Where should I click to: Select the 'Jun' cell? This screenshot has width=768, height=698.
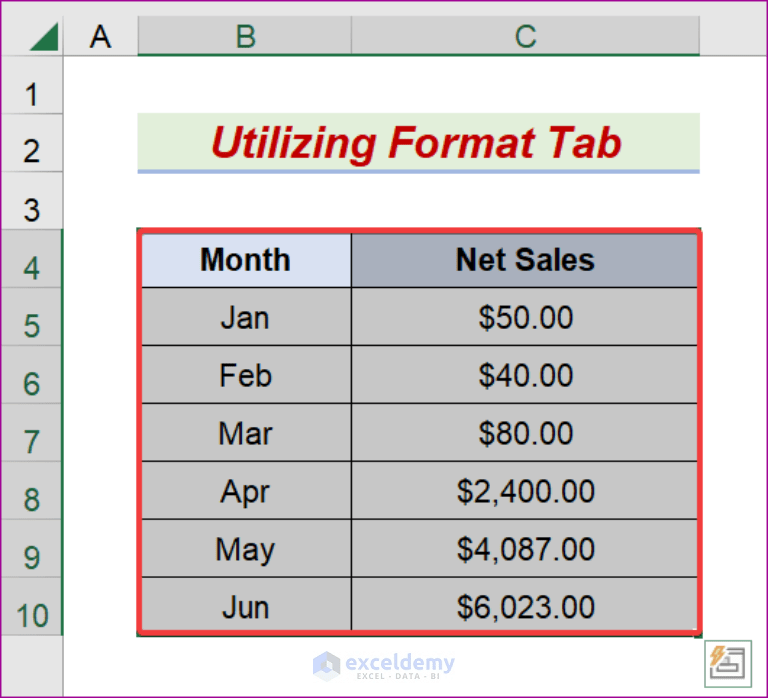245,606
